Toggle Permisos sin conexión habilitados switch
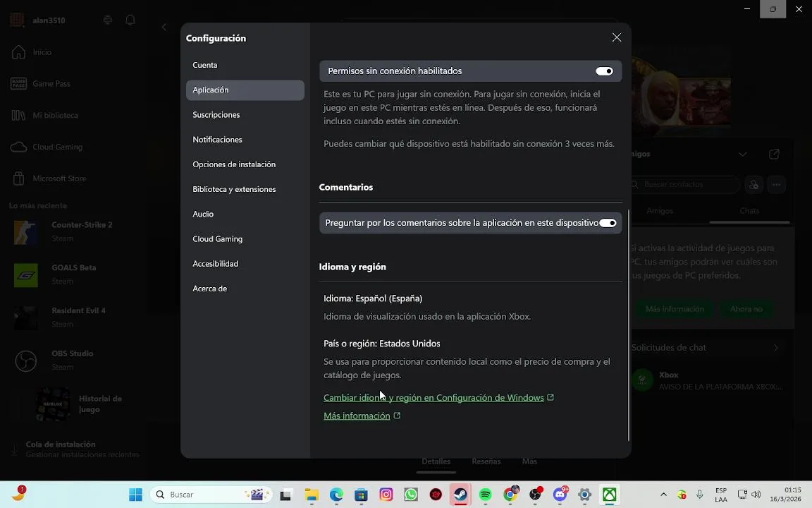 [604, 71]
